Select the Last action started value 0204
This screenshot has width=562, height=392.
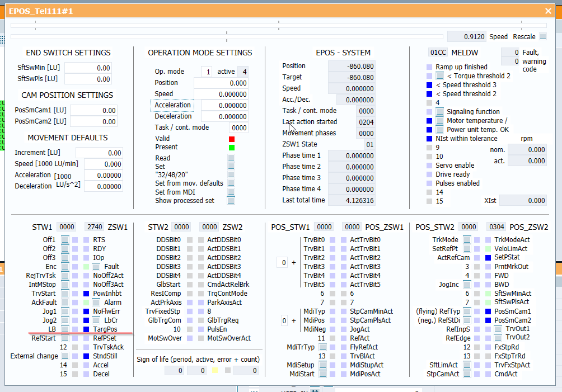tap(366, 122)
